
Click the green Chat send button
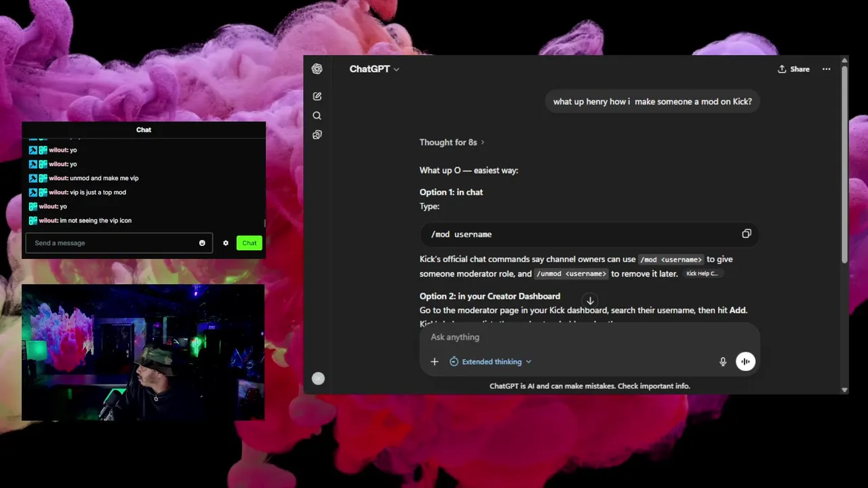(x=250, y=243)
